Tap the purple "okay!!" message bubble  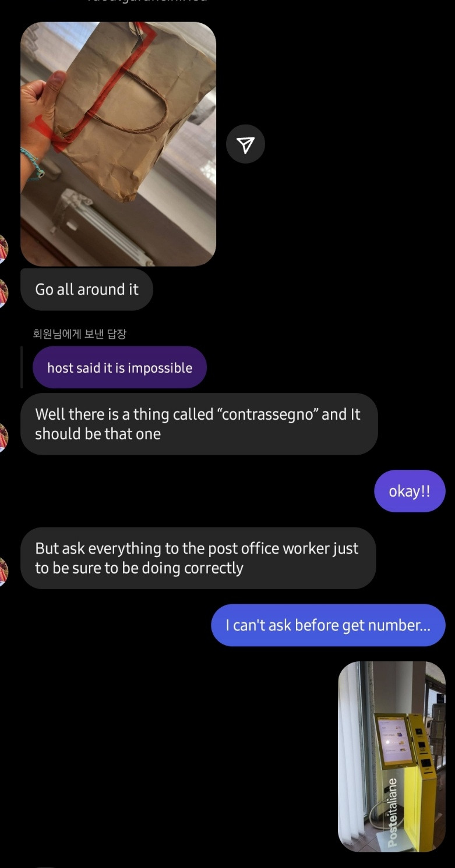[409, 491]
